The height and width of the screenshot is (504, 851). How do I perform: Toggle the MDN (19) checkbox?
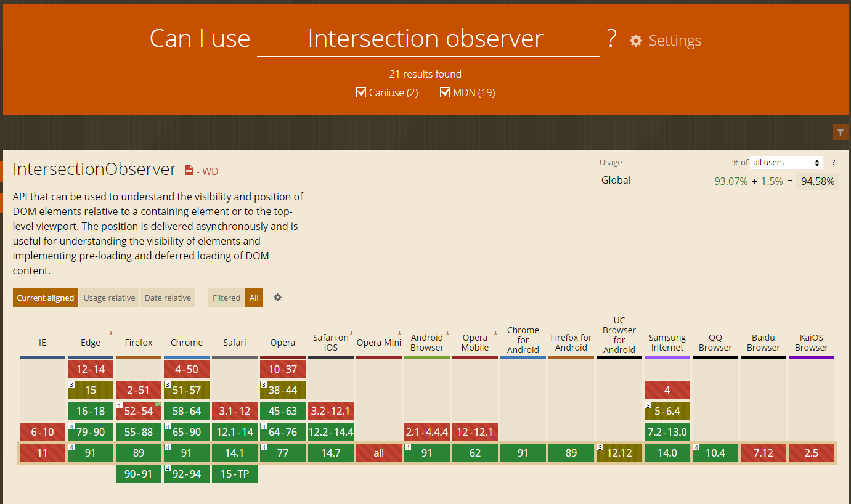445,92
